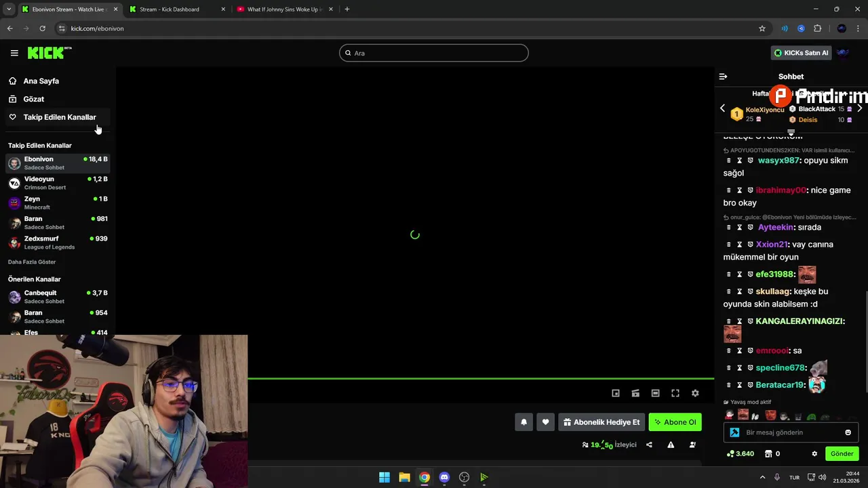Delete wasyx987's message with trash icon

729,161
